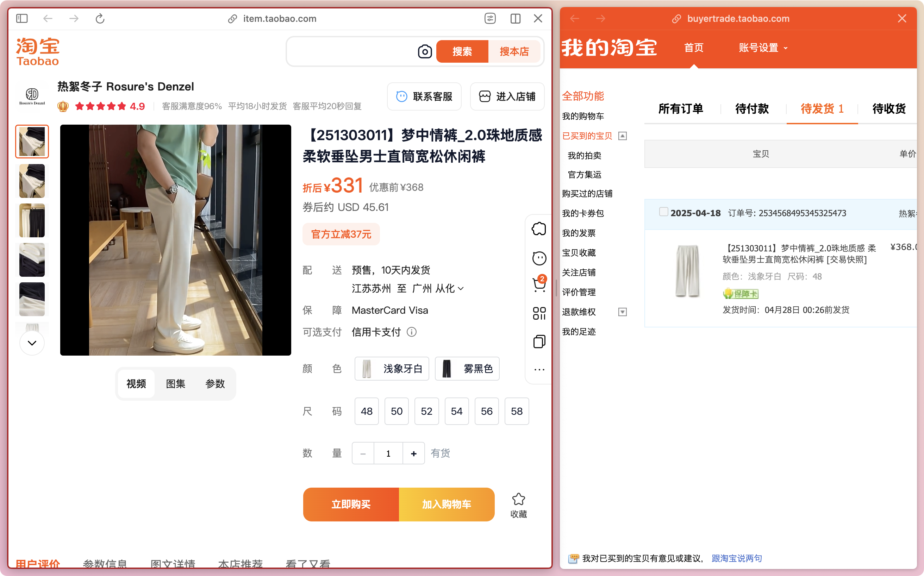
Task: Click the split view icon in toolbar
Action: click(515, 18)
